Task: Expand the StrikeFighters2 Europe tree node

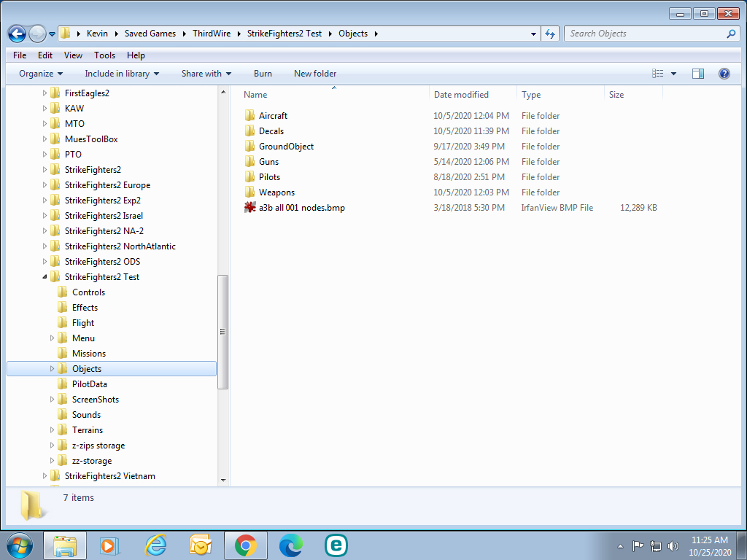Action: pos(44,185)
